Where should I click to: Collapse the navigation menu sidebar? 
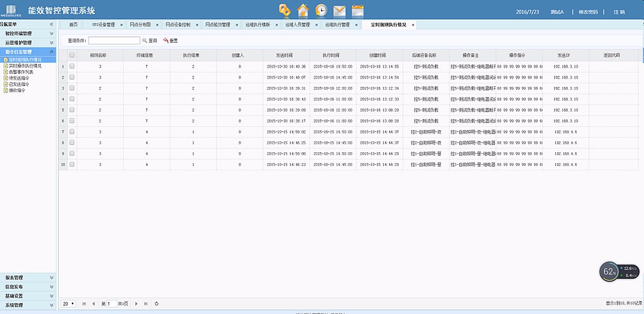coord(51,25)
